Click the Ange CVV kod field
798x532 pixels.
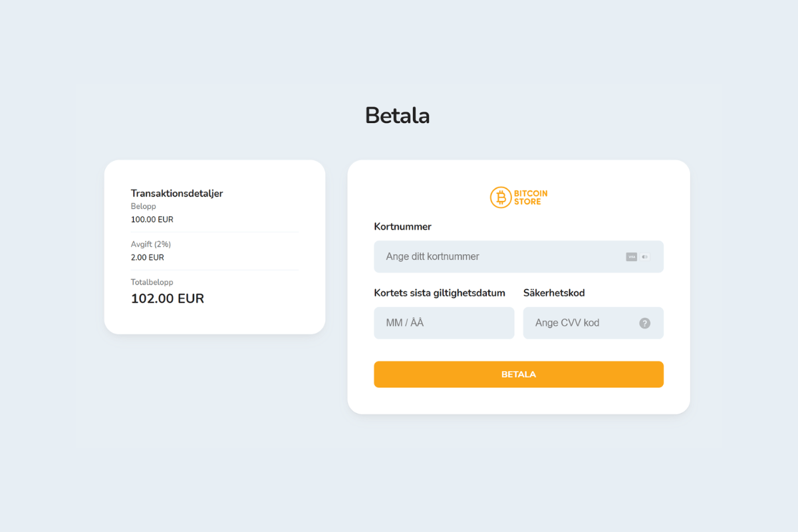click(585, 323)
